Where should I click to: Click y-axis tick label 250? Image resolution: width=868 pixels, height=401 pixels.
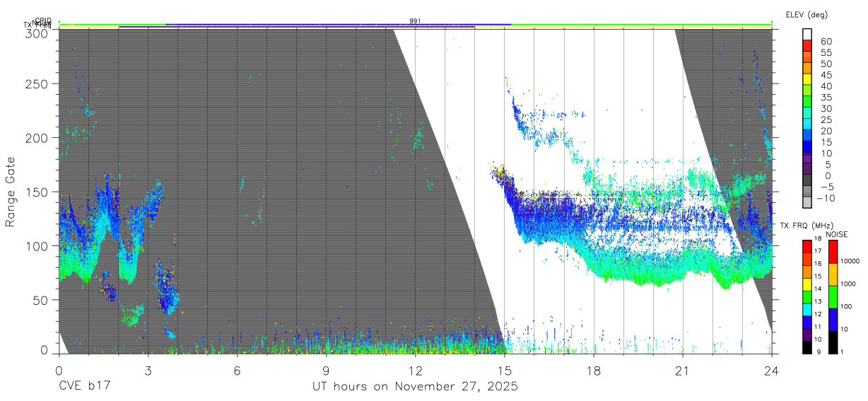pos(37,84)
